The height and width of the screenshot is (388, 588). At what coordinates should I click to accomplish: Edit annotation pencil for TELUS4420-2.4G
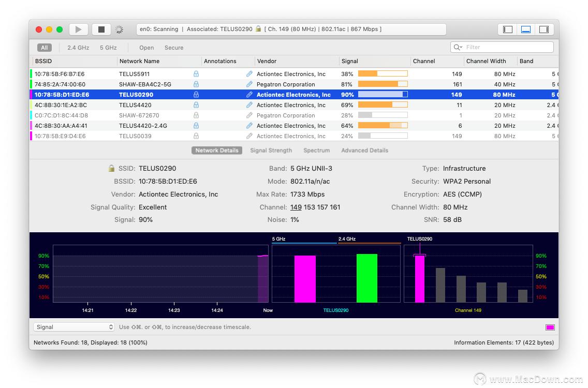[x=249, y=126]
